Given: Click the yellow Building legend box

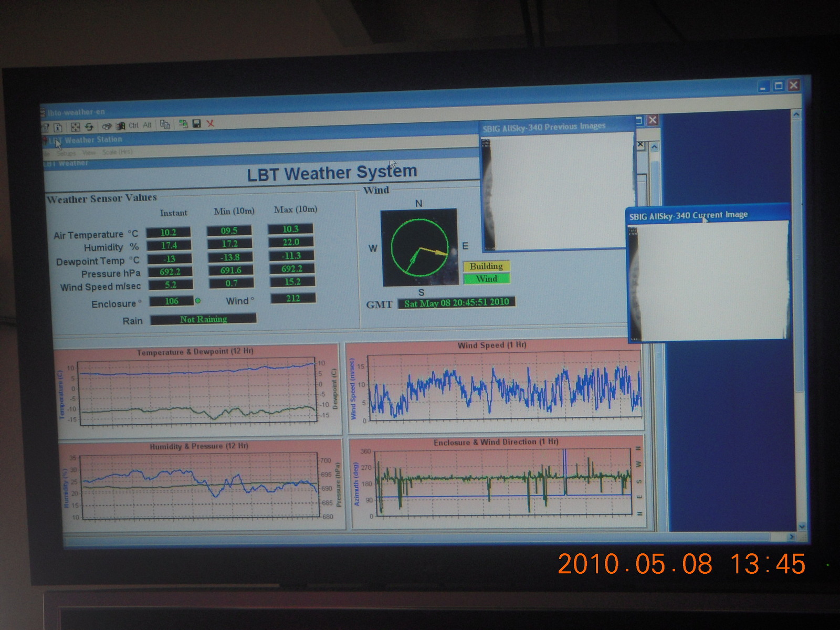Looking at the screenshot, I should pyautogui.click(x=486, y=266).
